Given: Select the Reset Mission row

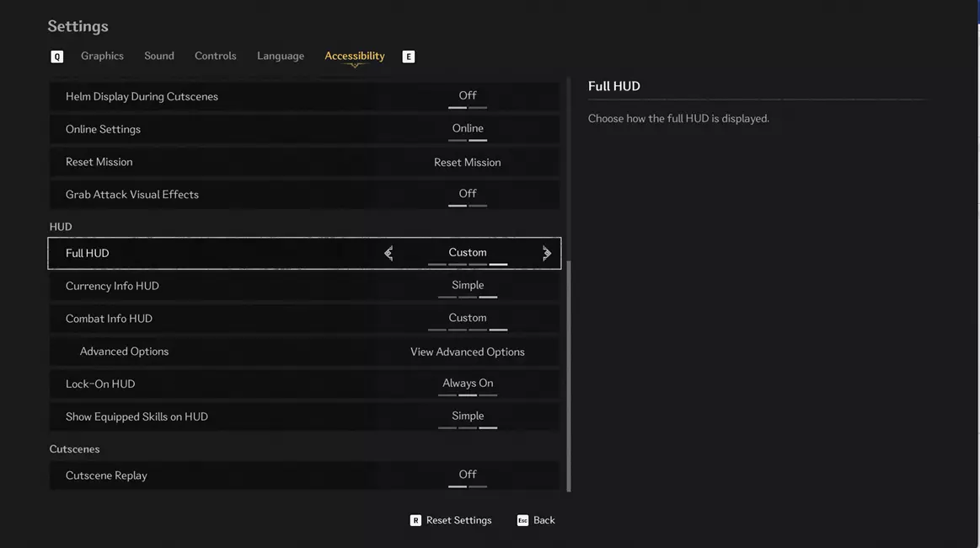Looking at the screenshot, I should (x=304, y=162).
